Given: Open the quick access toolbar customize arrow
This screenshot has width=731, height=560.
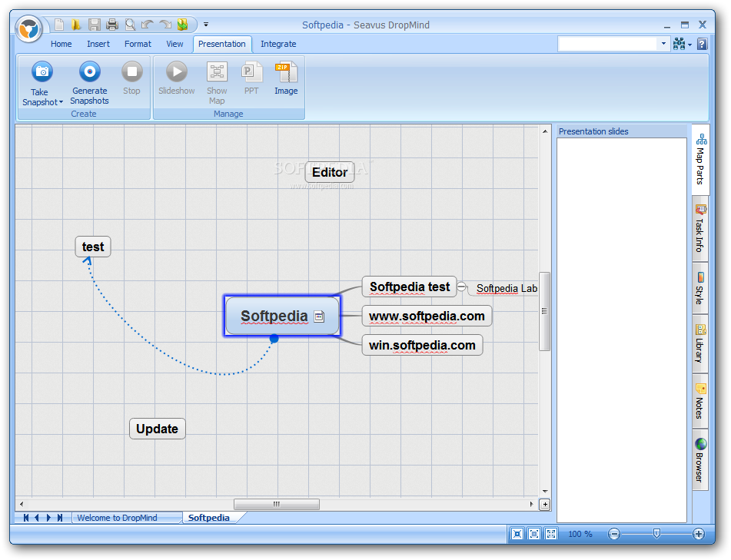Looking at the screenshot, I should [x=205, y=25].
